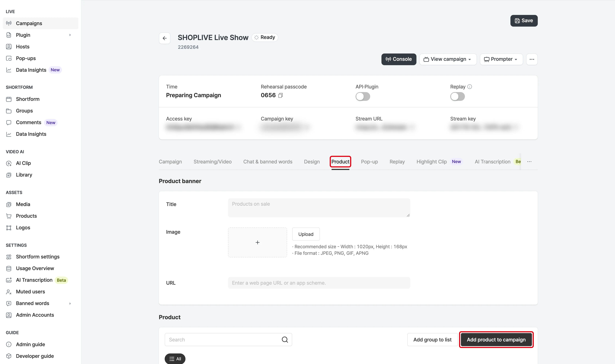The image size is (615, 364).
Task: Click the Shortform settings sliders icon
Action: point(9,257)
